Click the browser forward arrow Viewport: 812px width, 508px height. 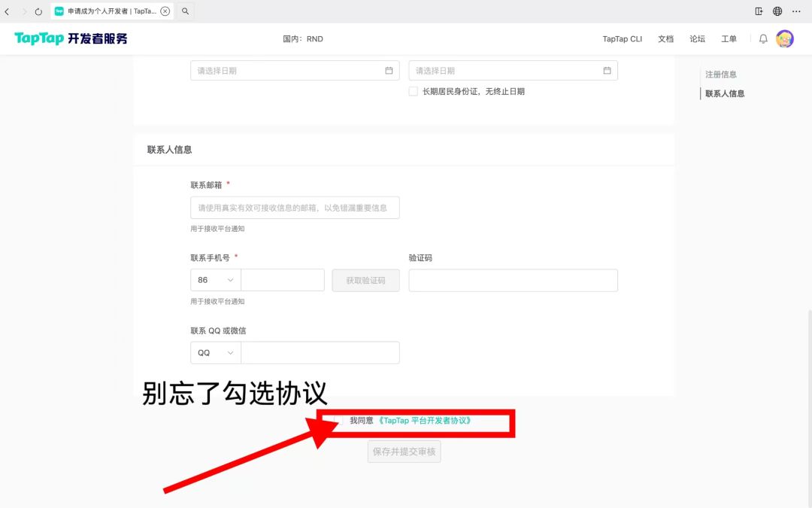click(23, 11)
